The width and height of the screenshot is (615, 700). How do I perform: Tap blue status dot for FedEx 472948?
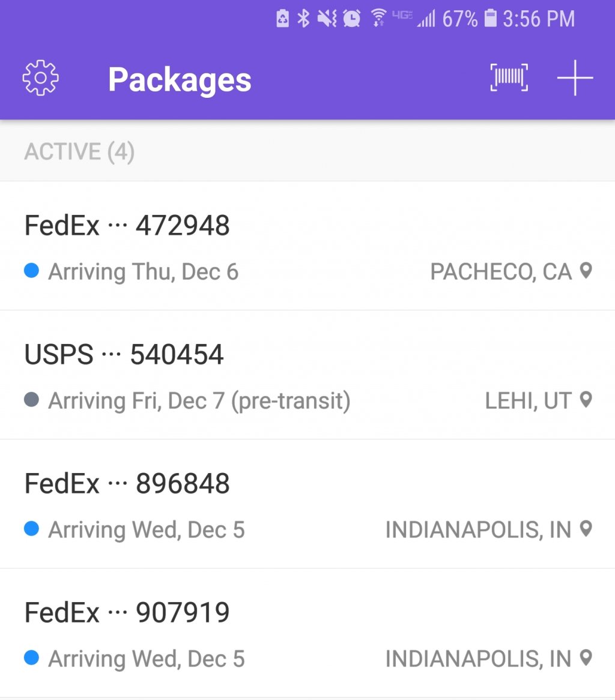coord(32,271)
